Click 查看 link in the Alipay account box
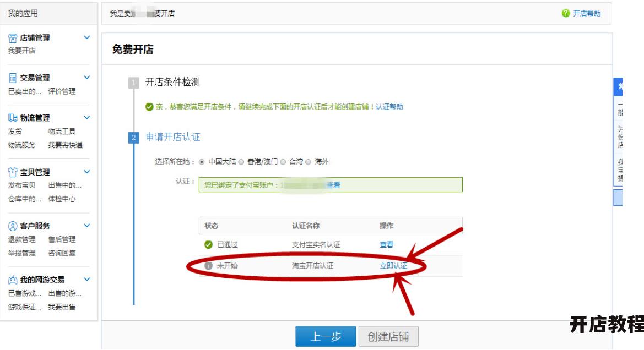 (x=333, y=185)
